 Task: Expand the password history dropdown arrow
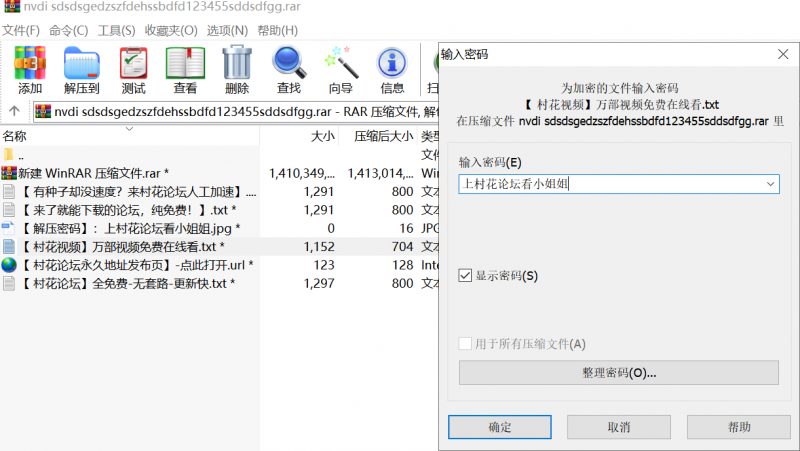click(770, 184)
